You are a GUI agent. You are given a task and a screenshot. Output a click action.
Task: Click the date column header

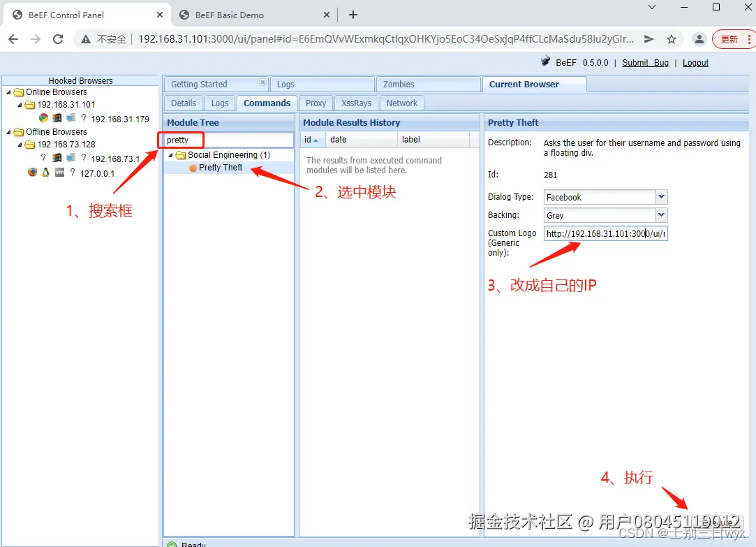point(362,140)
